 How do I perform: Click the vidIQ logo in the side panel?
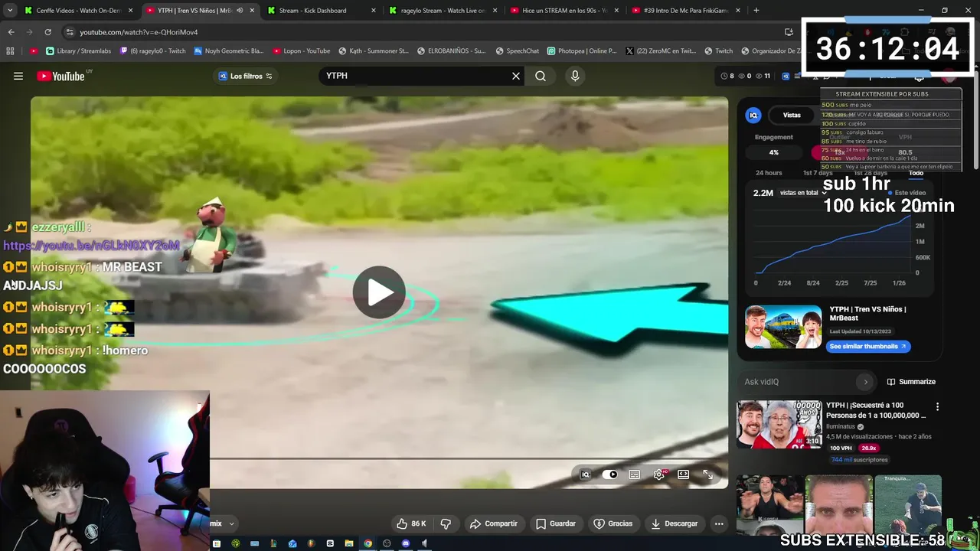753,115
